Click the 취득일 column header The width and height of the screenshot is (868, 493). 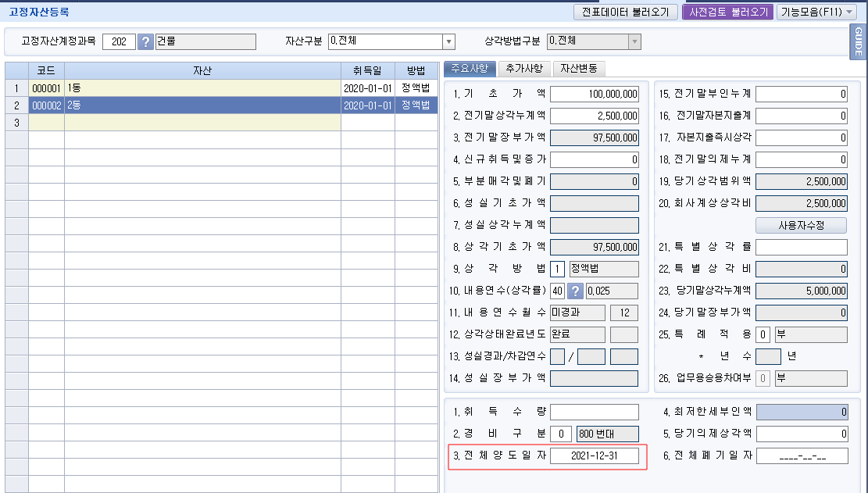[x=367, y=71]
